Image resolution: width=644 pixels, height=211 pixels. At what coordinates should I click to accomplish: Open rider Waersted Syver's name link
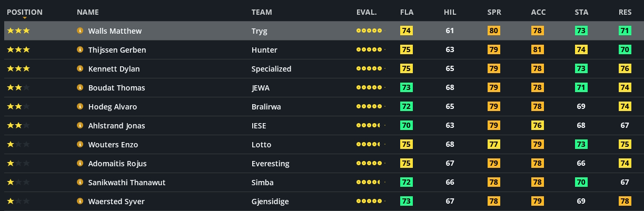click(x=116, y=202)
